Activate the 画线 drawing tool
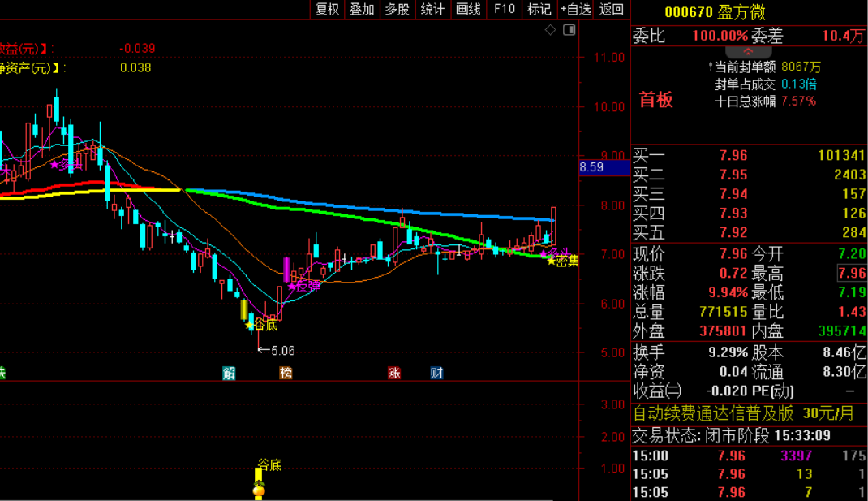Image resolution: width=868 pixels, height=501 pixels. coord(468,10)
